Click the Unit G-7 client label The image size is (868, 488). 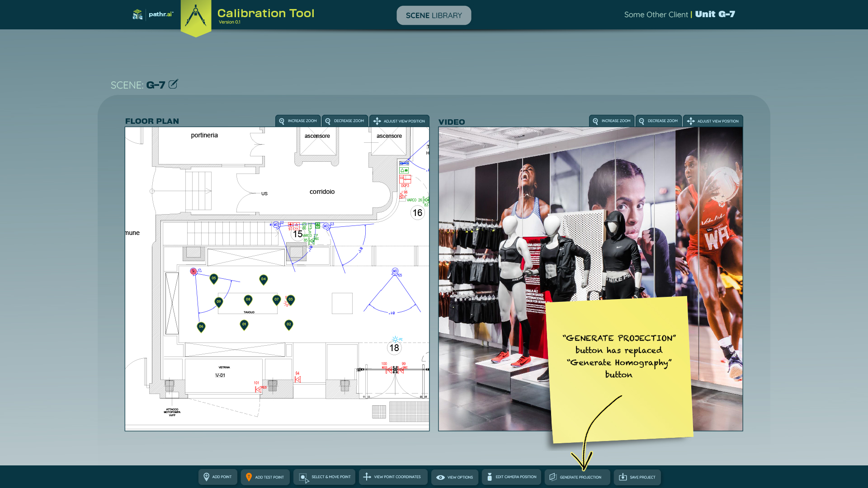[715, 14]
